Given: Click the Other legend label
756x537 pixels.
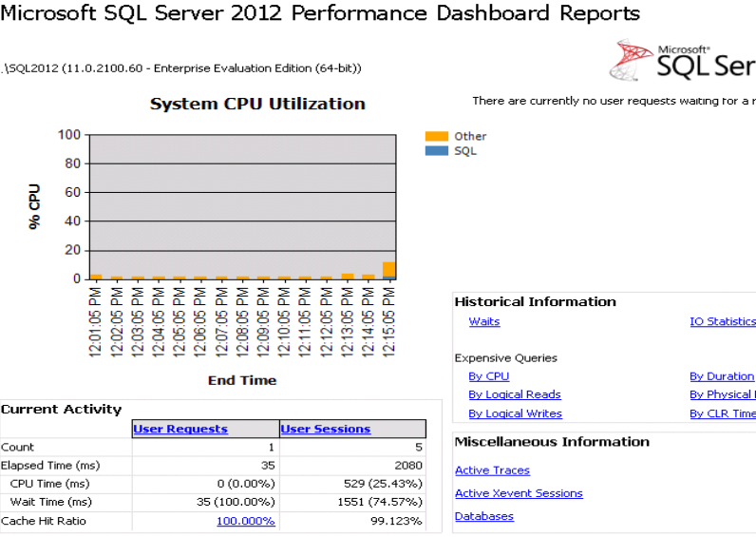Looking at the screenshot, I should (x=470, y=136).
